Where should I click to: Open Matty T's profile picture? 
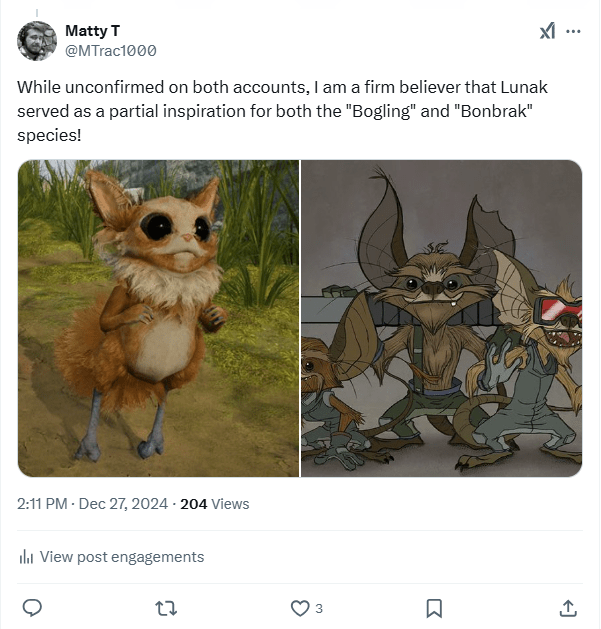pyautogui.click(x=37, y=40)
